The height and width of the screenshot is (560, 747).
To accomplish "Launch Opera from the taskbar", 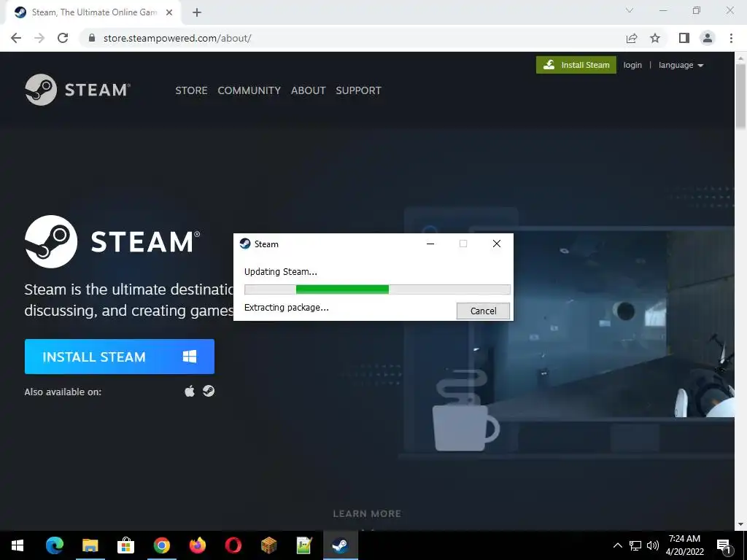I will pos(233,545).
